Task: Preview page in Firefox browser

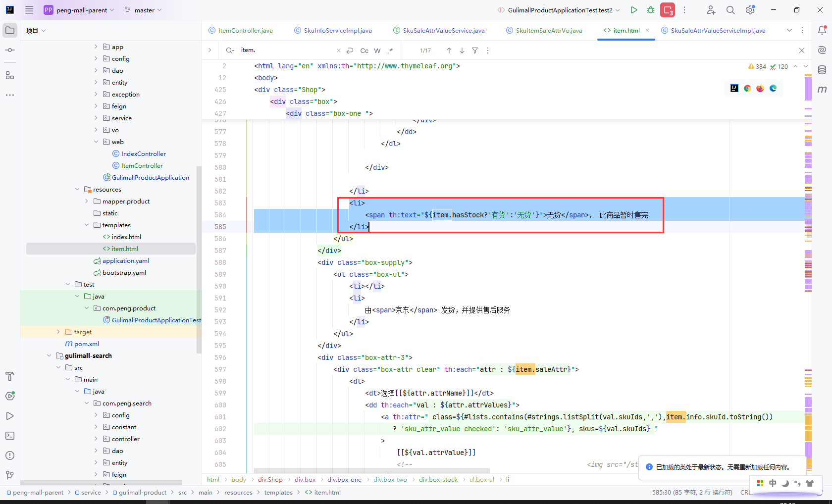Action: (760, 88)
